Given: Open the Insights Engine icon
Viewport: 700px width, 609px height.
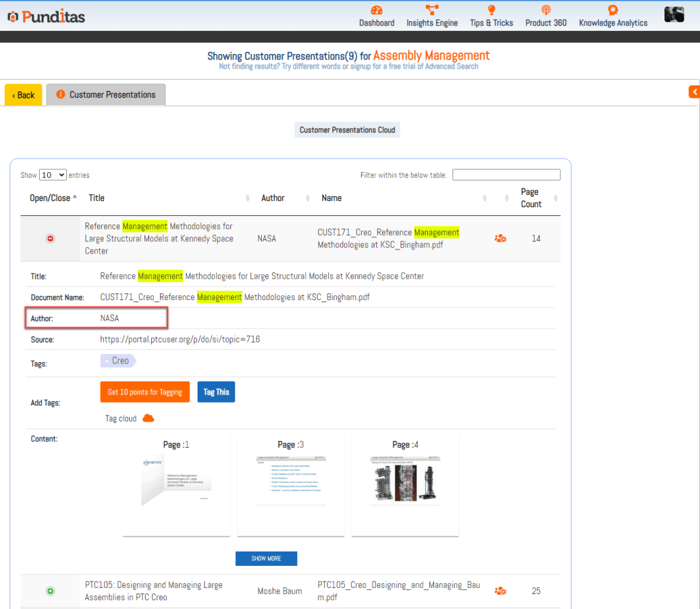Looking at the screenshot, I should coord(432,10).
